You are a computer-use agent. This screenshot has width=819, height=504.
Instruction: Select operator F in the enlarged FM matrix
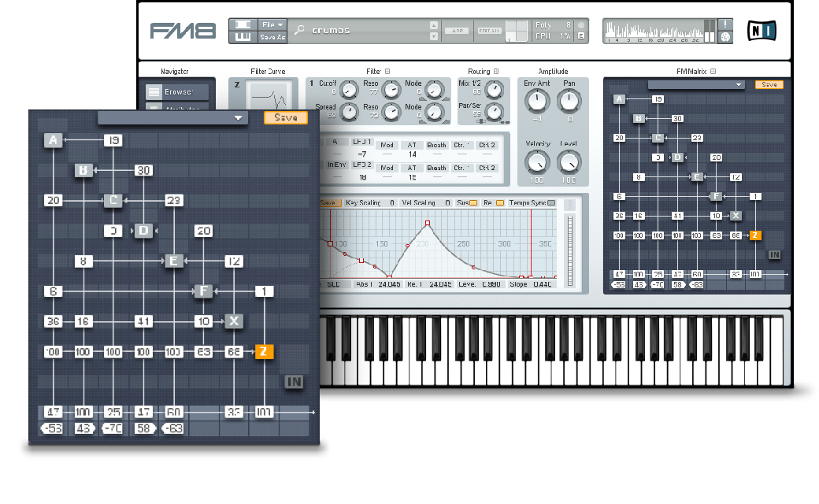coord(204,291)
